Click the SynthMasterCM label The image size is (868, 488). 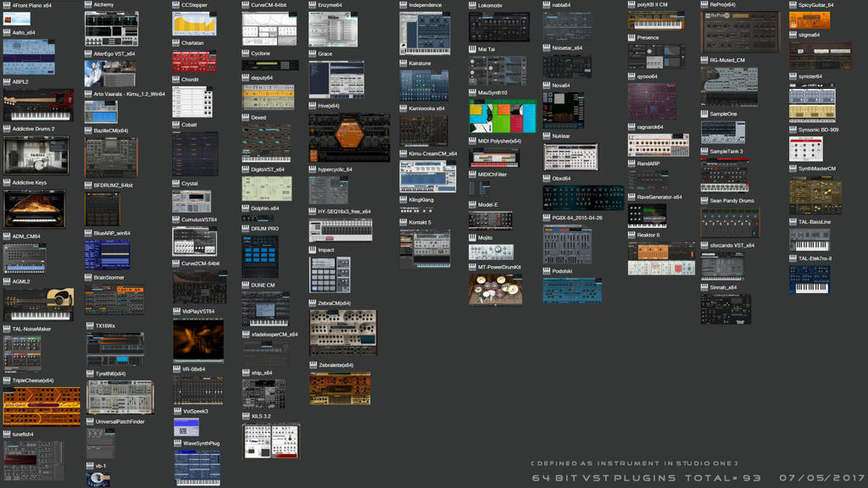click(x=817, y=169)
